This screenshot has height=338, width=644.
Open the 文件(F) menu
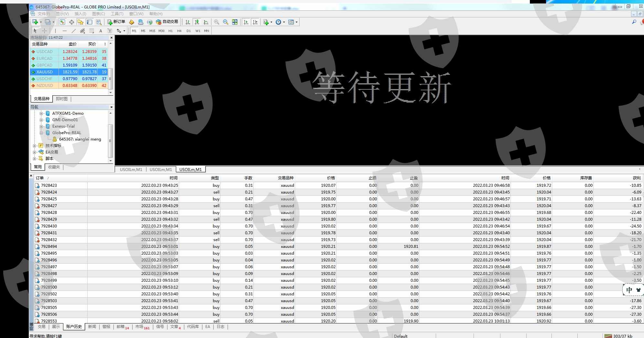pyautogui.click(x=44, y=14)
